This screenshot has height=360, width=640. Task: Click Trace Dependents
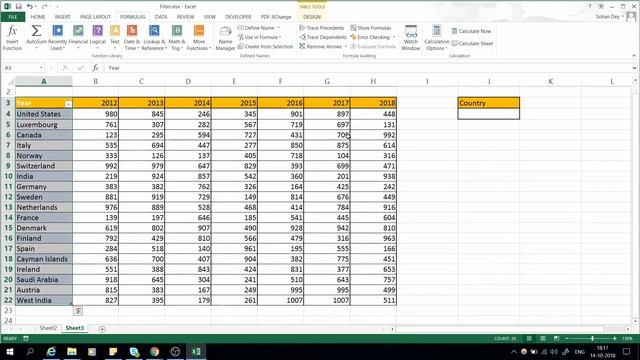click(323, 37)
